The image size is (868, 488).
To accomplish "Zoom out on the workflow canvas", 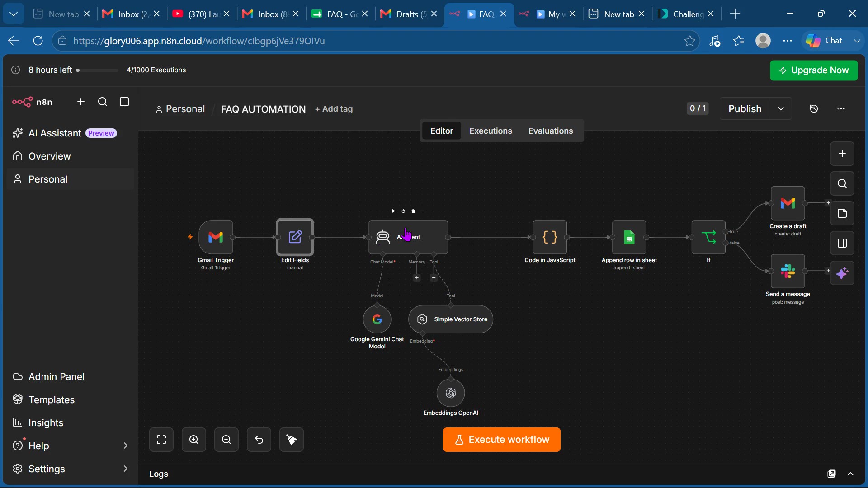I will tap(226, 440).
